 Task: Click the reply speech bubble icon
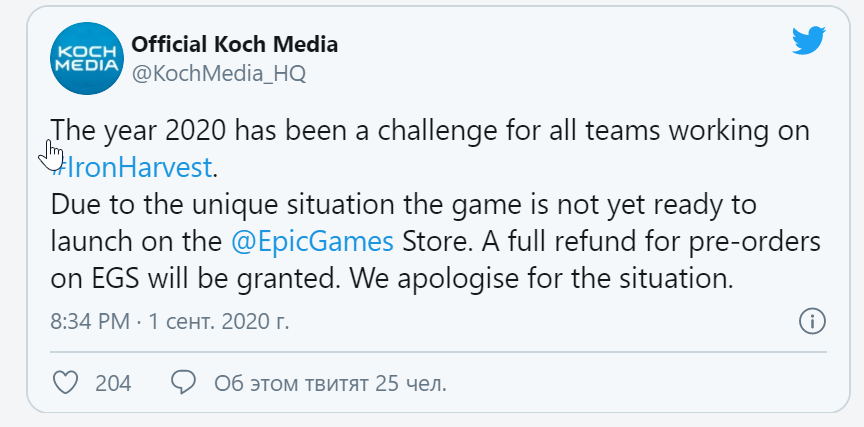tap(182, 382)
